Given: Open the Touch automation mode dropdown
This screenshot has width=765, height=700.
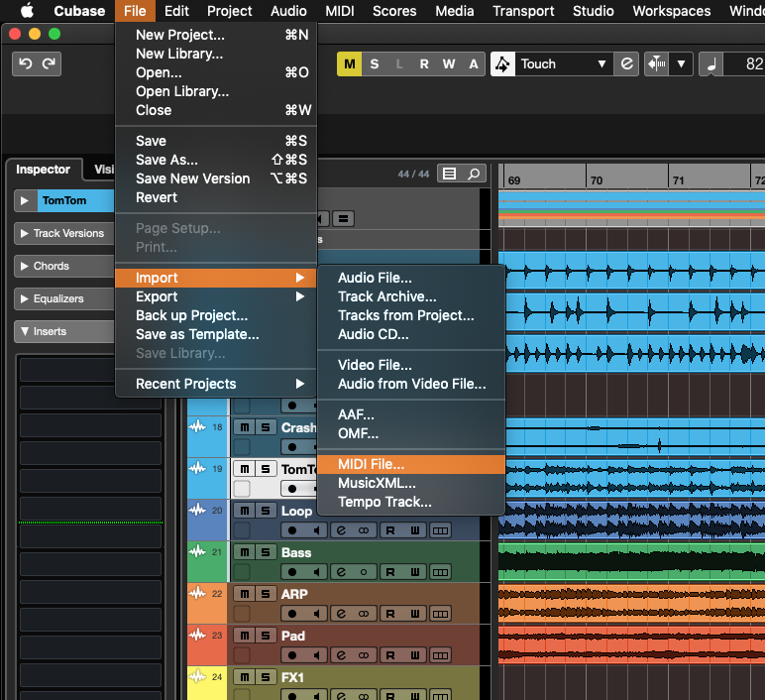Looking at the screenshot, I should tap(564, 63).
